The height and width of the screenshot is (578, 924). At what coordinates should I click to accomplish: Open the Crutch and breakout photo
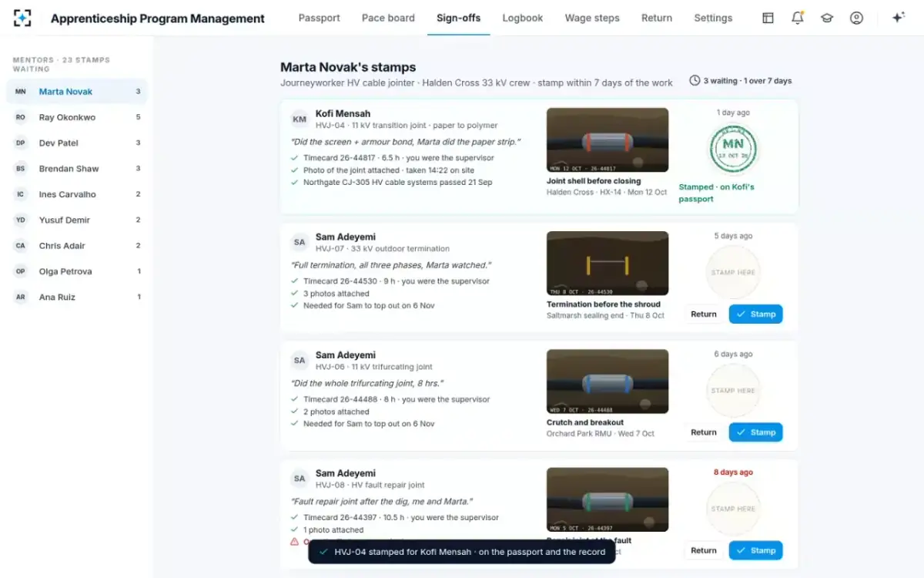click(608, 381)
